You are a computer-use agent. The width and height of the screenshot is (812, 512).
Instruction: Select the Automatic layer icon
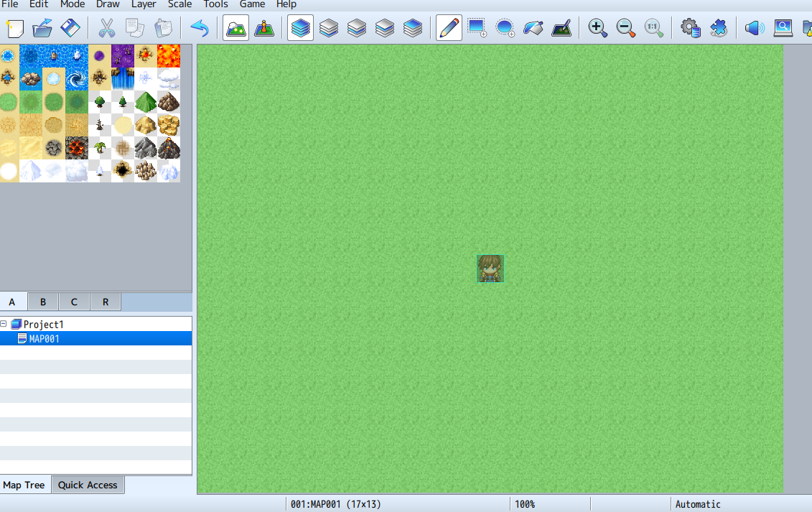[x=300, y=28]
